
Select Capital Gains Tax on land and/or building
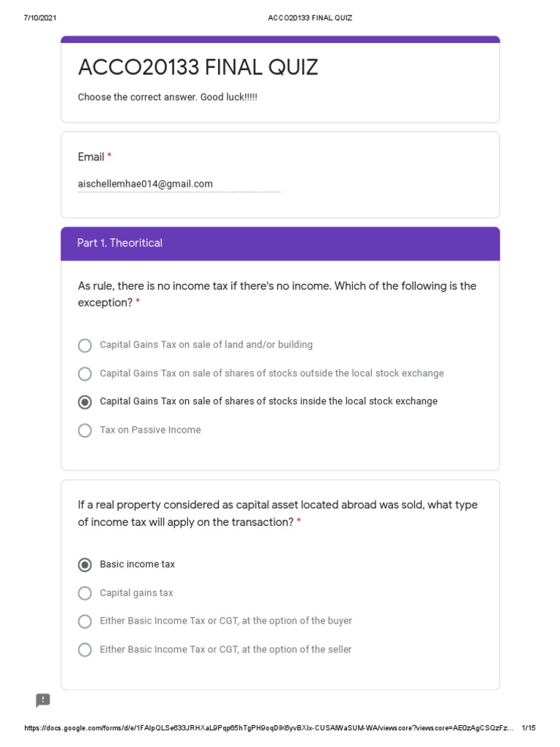85,345
